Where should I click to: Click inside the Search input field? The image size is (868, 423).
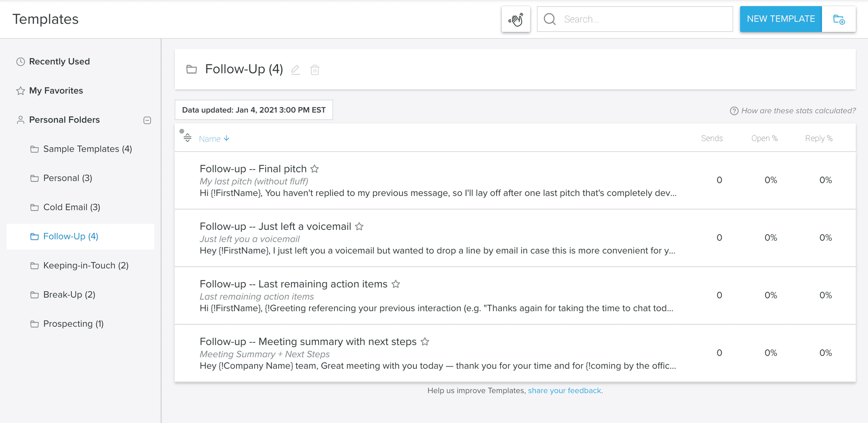(x=634, y=19)
